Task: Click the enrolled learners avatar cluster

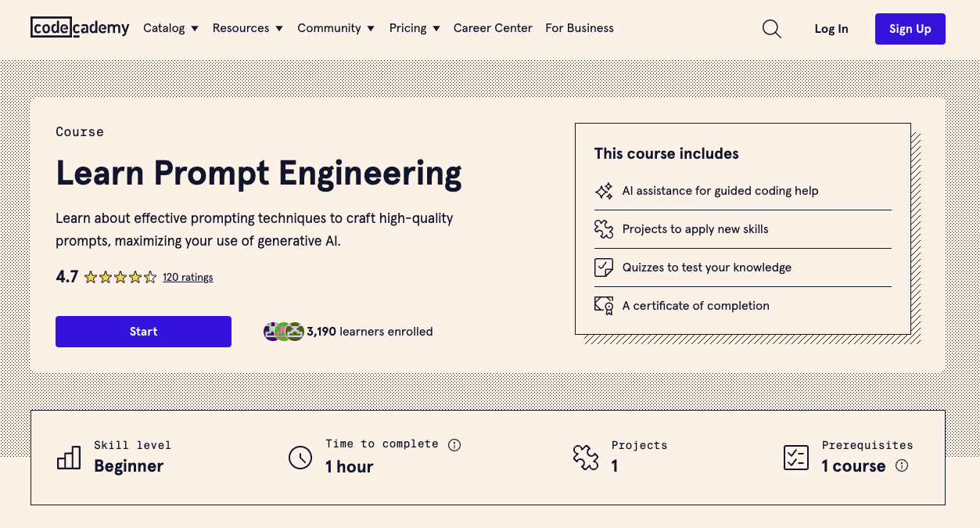Action: [283, 331]
